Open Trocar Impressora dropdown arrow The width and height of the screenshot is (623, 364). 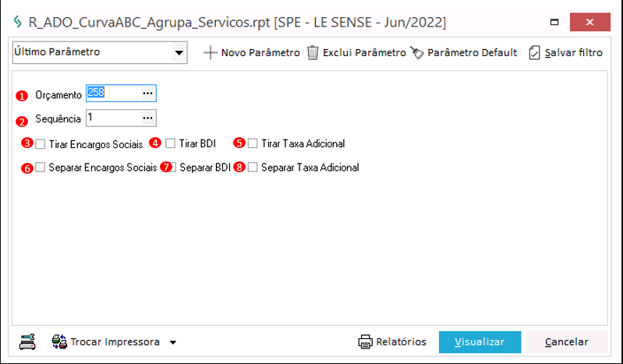pyautogui.click(x=173, y=342)
